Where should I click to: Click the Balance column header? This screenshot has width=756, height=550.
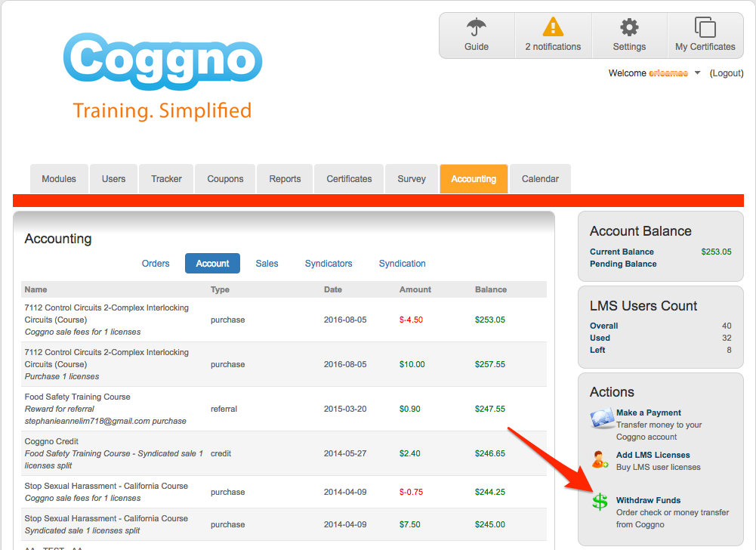click(x=491, y=289)
